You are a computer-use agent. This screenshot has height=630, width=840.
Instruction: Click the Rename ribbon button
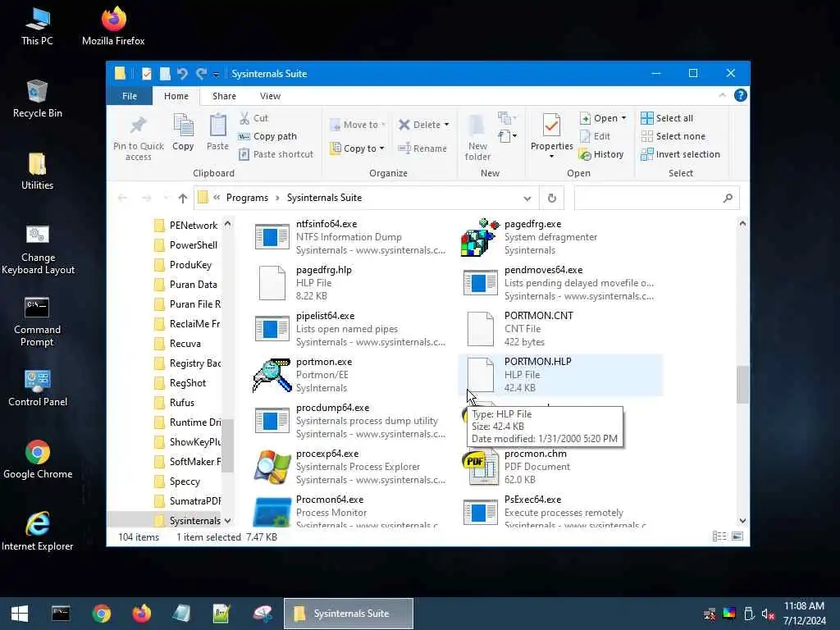[x=422, y=148]
